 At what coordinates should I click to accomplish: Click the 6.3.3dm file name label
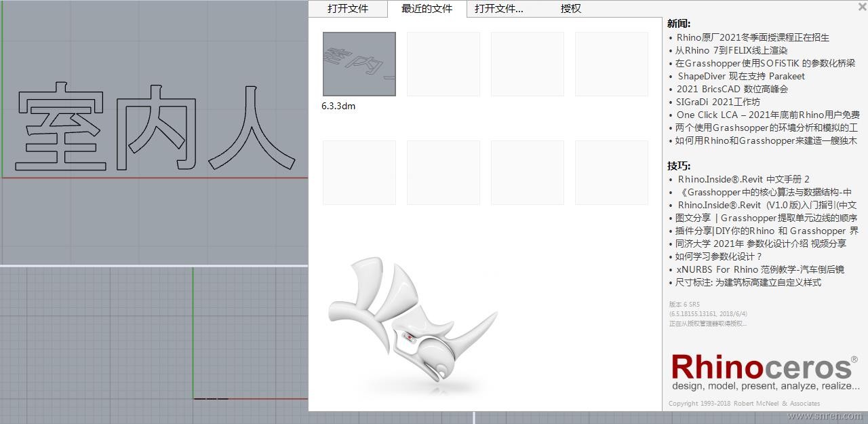338,106
